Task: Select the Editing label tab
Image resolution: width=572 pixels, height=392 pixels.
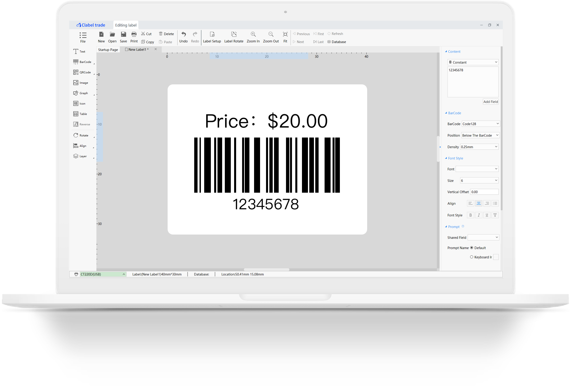Action: 126,25
